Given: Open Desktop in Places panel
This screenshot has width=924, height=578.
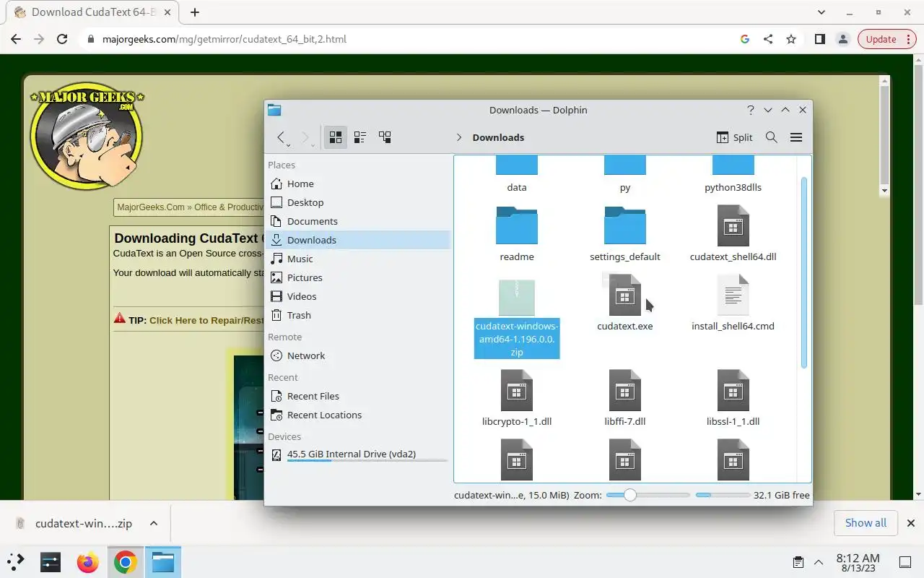Looking at the screenshot, I should point(358,202).
